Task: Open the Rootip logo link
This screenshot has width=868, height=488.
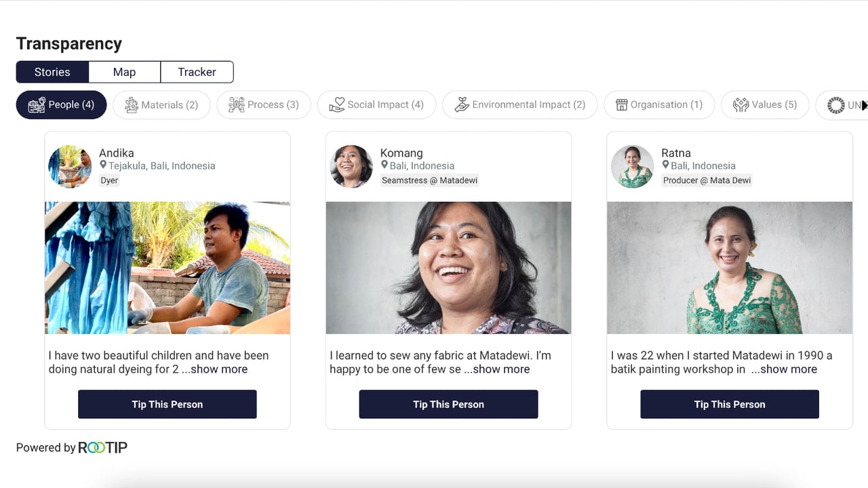Action: [102, 447]
